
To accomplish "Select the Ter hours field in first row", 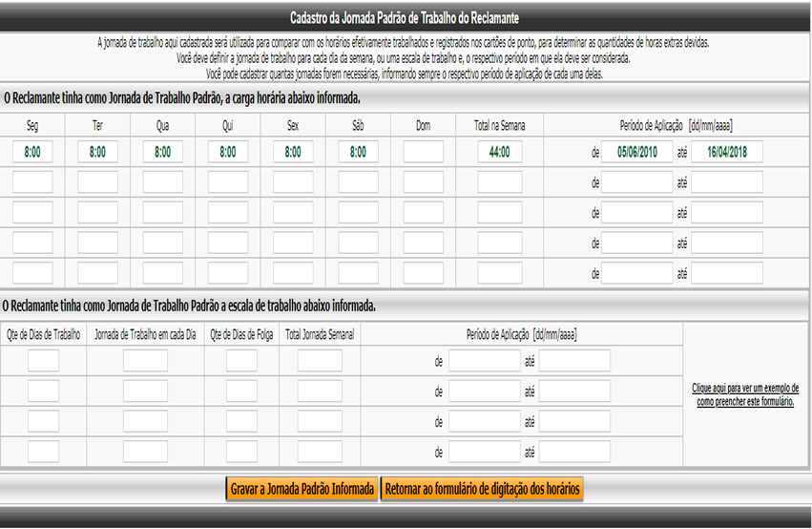I will pos(97,152).
